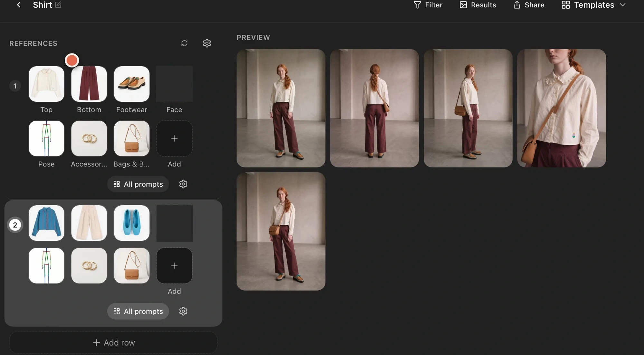Add a new reference to row 1
644x355 pixels.
175,138
